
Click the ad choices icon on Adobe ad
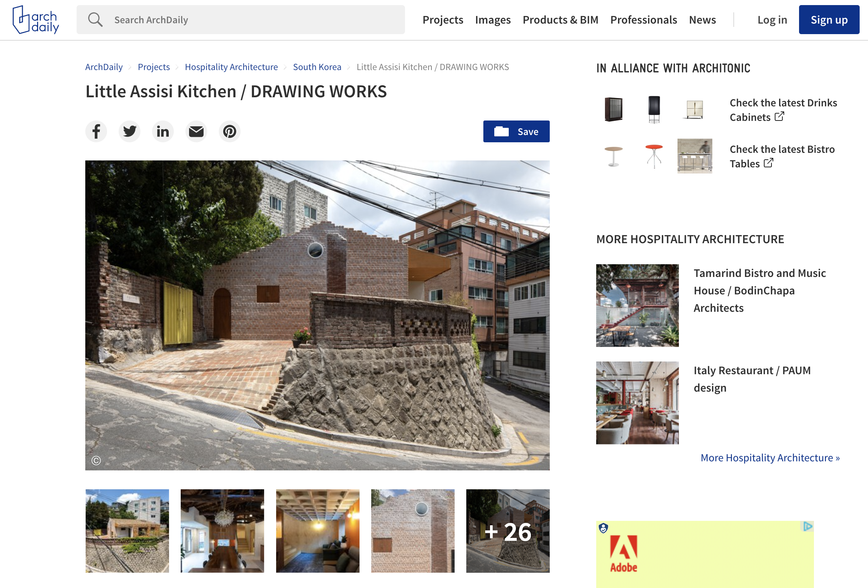(x=807, y=526)
